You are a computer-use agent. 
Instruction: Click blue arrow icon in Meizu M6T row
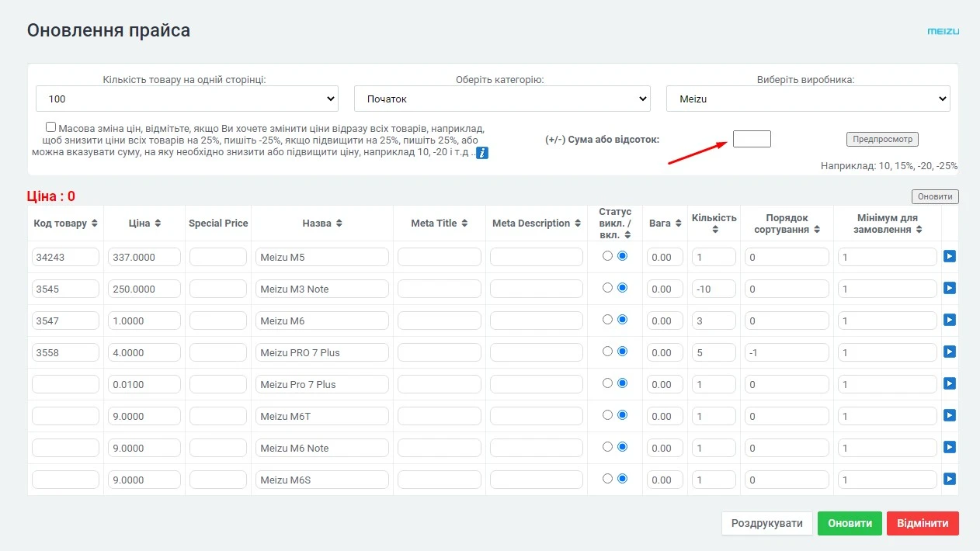point(949,415)
